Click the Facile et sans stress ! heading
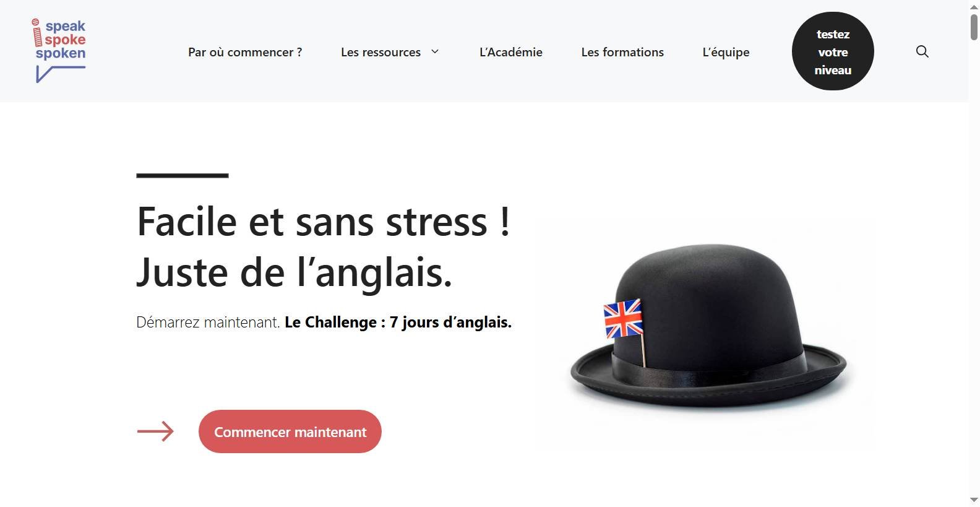 pos(324,221)
